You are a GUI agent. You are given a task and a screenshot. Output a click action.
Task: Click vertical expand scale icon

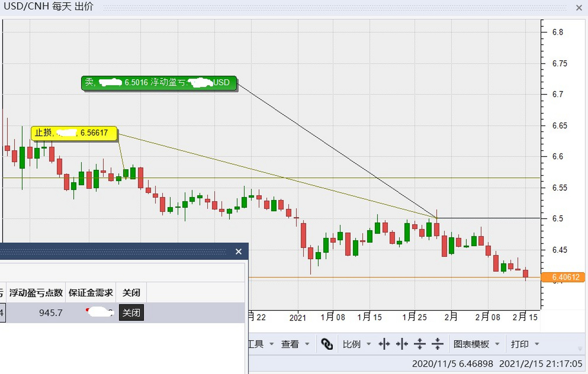420,344
